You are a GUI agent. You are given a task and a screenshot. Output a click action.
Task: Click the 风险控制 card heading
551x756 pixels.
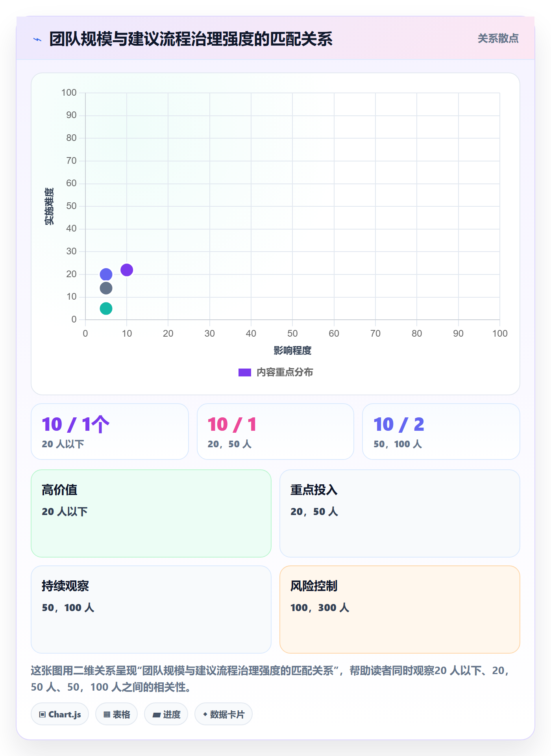pos(314,586)
